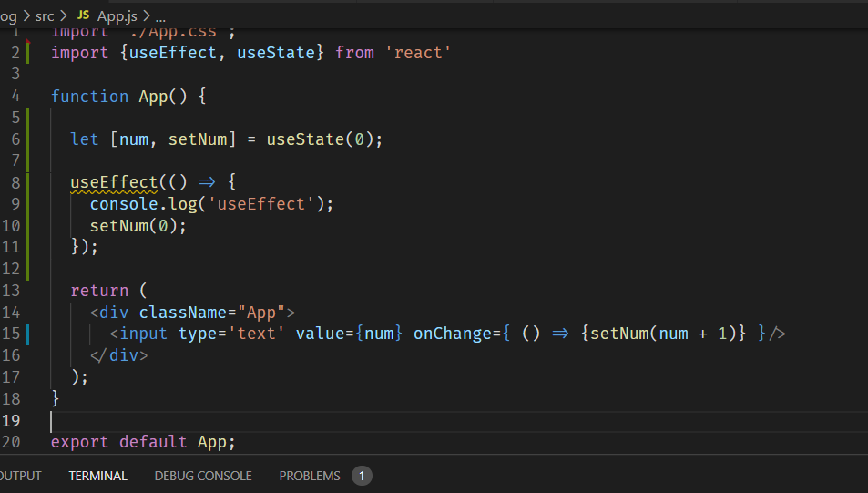Screen dimensions: 868x493
Task: Click the PROBLEMS count badge showing 1
Action: tap(362, 476)
